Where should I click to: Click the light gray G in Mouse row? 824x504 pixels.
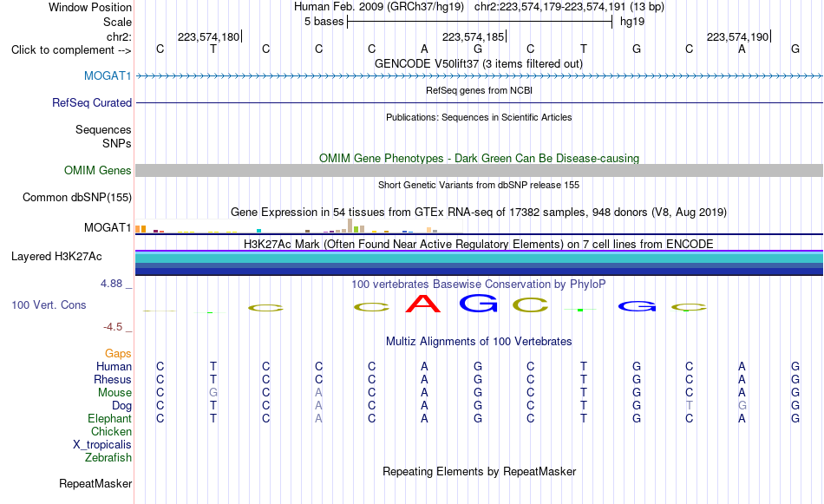click(213, 393)
